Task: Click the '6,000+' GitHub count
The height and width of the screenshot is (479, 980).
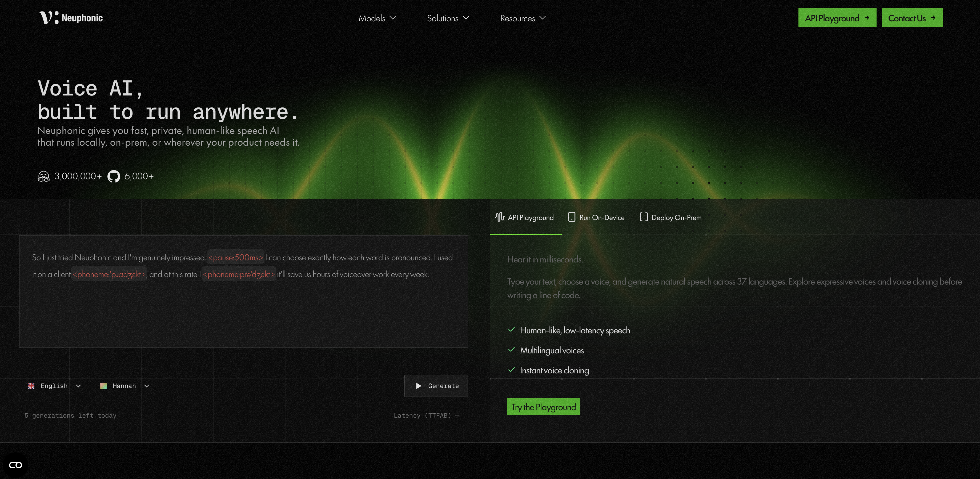Action: click(139, 176)
